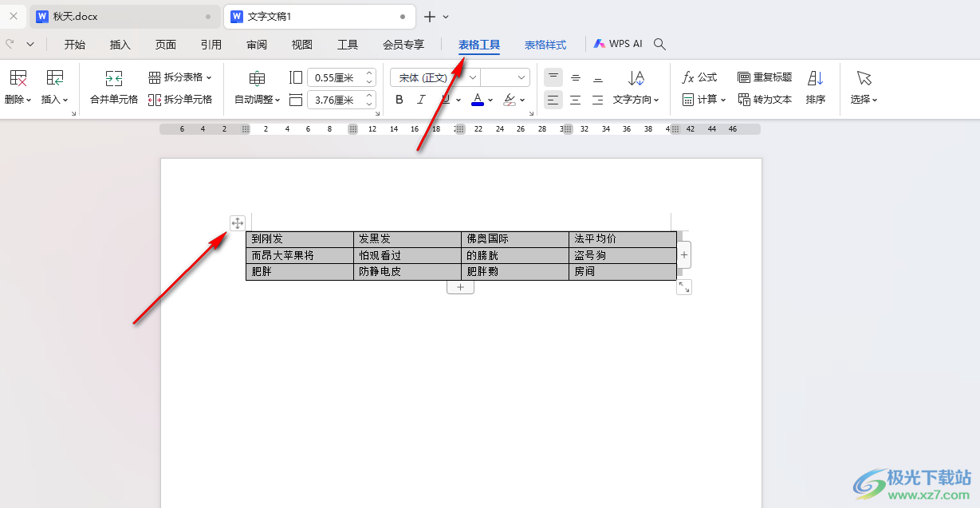Image resolution: width=980 pixels, height=508 pixels.
Task: Apply the blue font color
Action: pos(478,100)
